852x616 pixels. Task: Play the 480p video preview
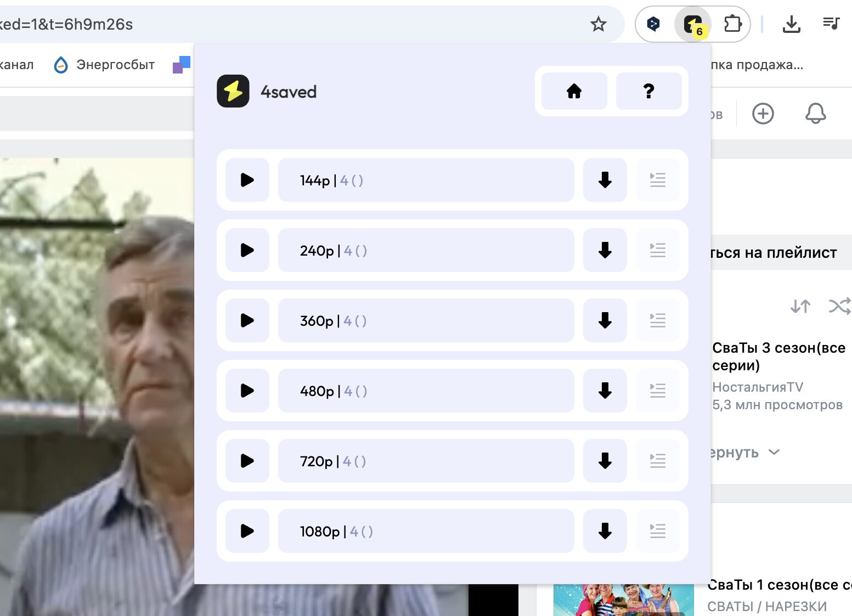(x=247, y=391)
